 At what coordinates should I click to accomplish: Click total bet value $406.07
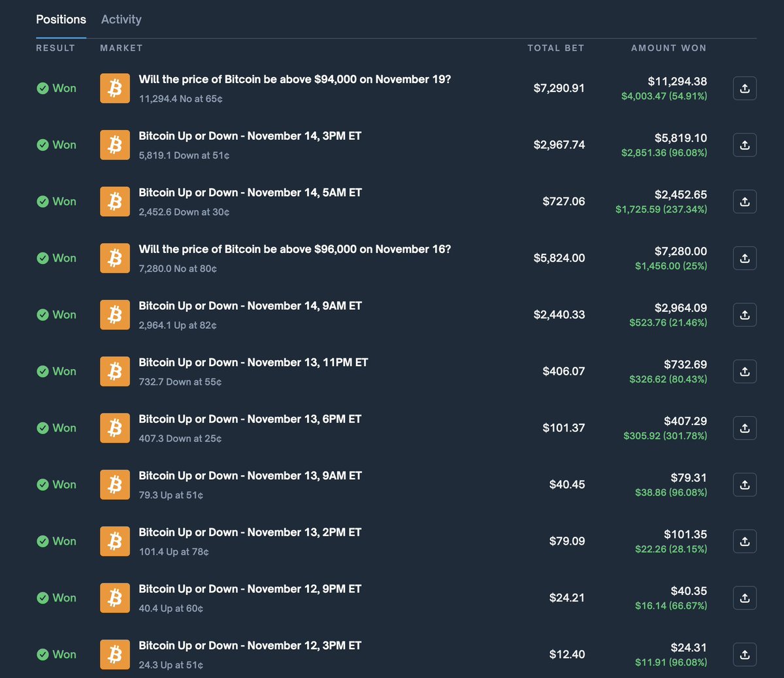[564, 371]
